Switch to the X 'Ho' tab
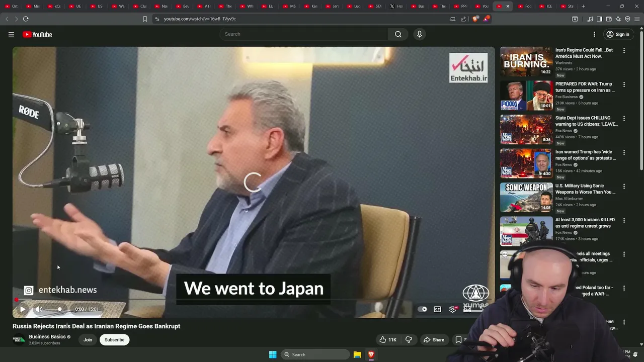644x362 pixels. point(396,6)
